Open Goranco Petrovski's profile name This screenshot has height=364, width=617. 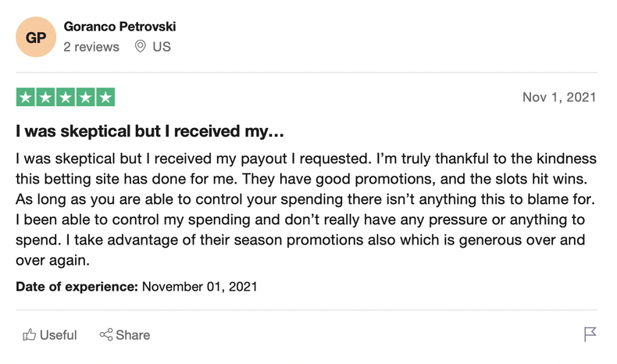click(x=119, y=27)
